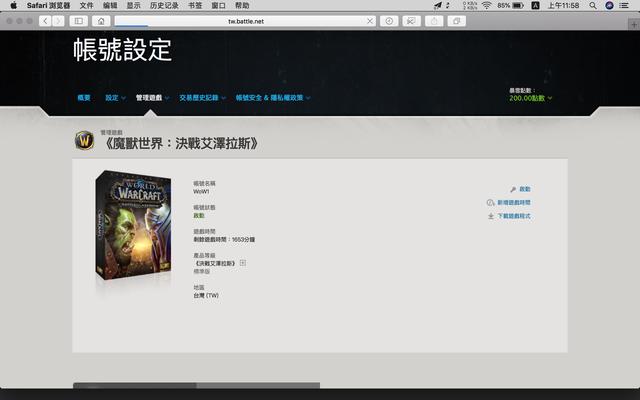Click the Safari back navigation arrow

pyautogui.click(x=45, y=21)
